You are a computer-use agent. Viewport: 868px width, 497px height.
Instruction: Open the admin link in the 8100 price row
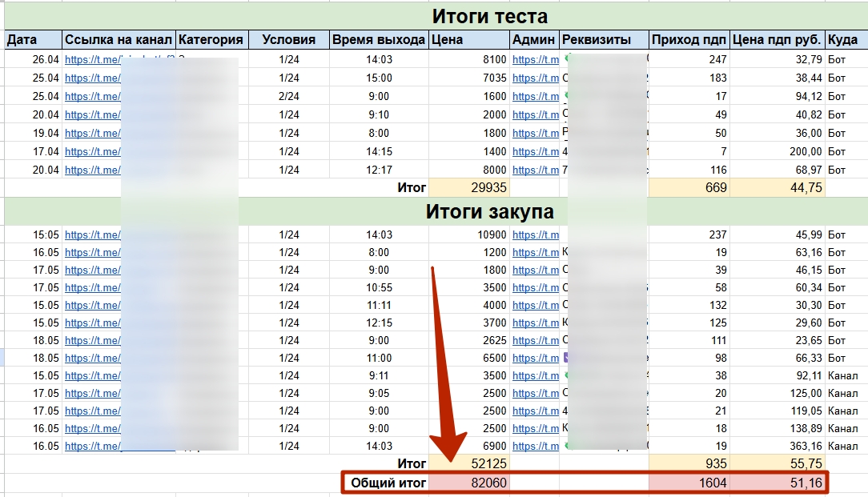click(536, 60)
